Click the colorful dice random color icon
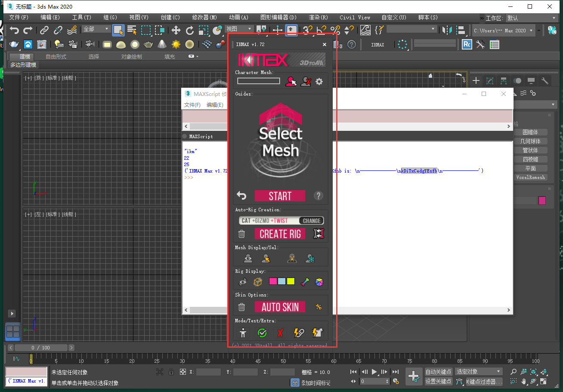This screenshot has width=563, height=392. pyautogui.click(x=319, y=282)
